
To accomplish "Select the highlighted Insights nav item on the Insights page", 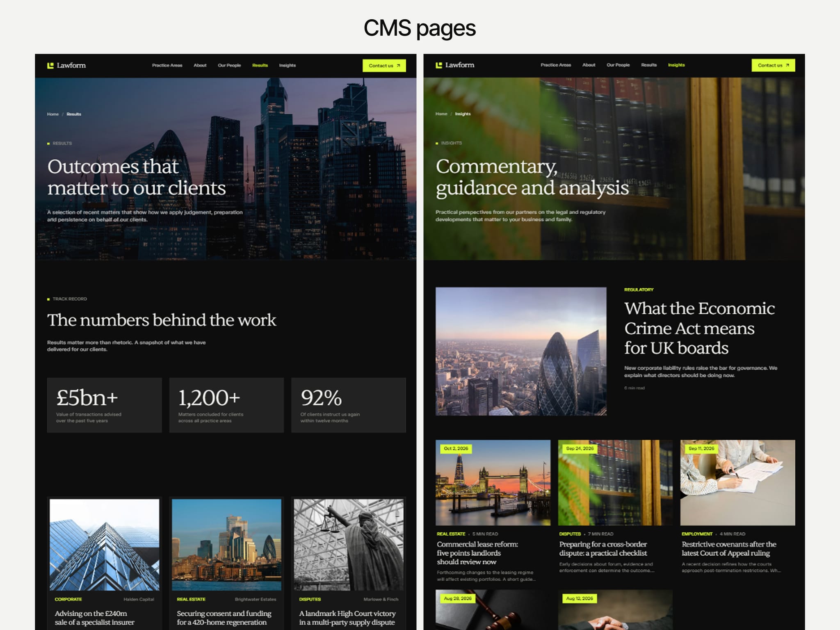I will point(676,65).
